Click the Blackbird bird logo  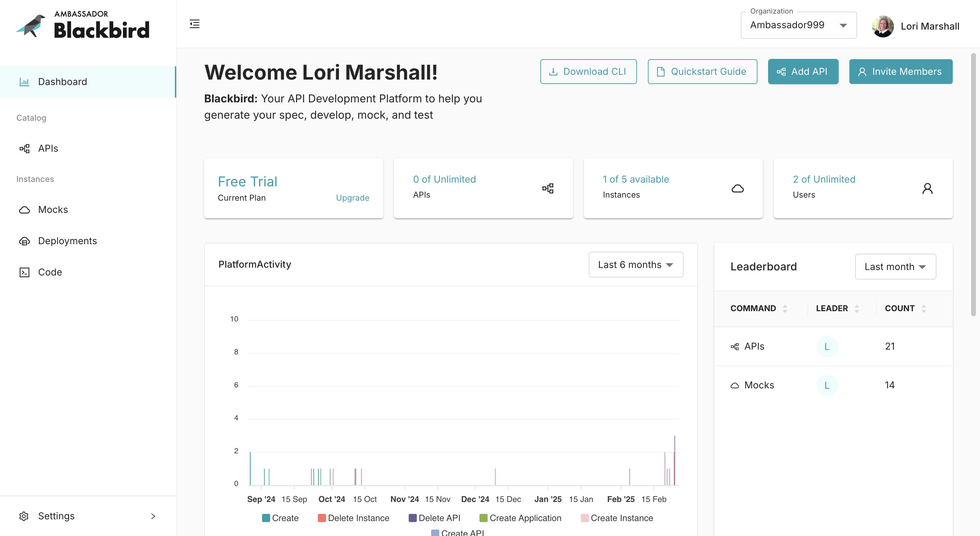click(x=31, y=26)
